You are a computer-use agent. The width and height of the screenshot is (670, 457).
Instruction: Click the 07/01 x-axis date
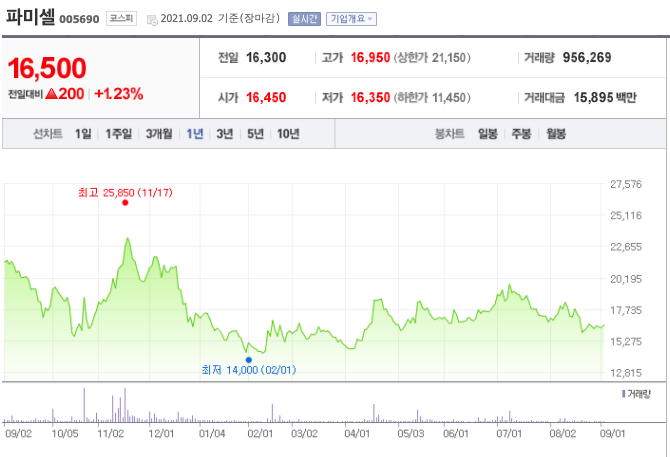509,434
